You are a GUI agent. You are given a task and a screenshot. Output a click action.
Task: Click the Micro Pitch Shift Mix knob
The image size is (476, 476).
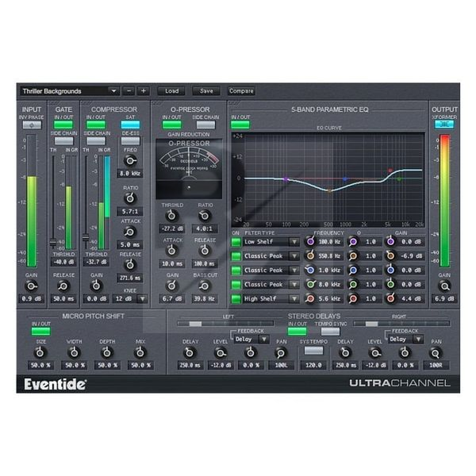pyautogui.click(x=140, y=353)
